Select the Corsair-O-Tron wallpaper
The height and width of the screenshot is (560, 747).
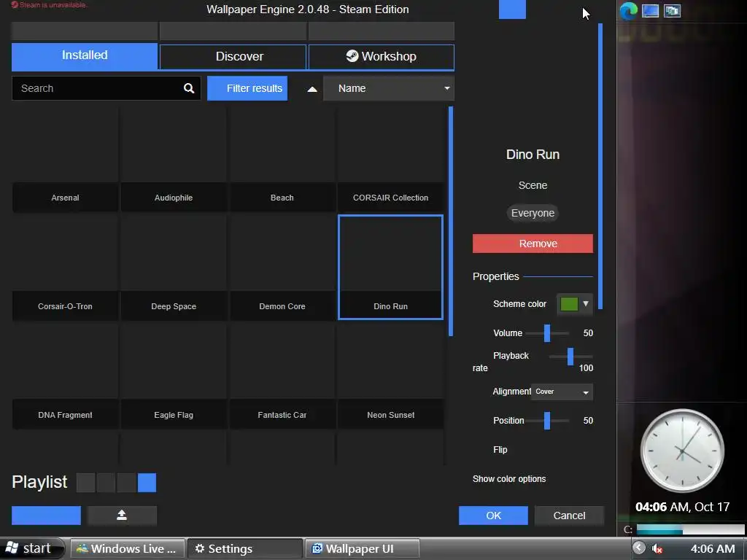click(x=65, y=267)
